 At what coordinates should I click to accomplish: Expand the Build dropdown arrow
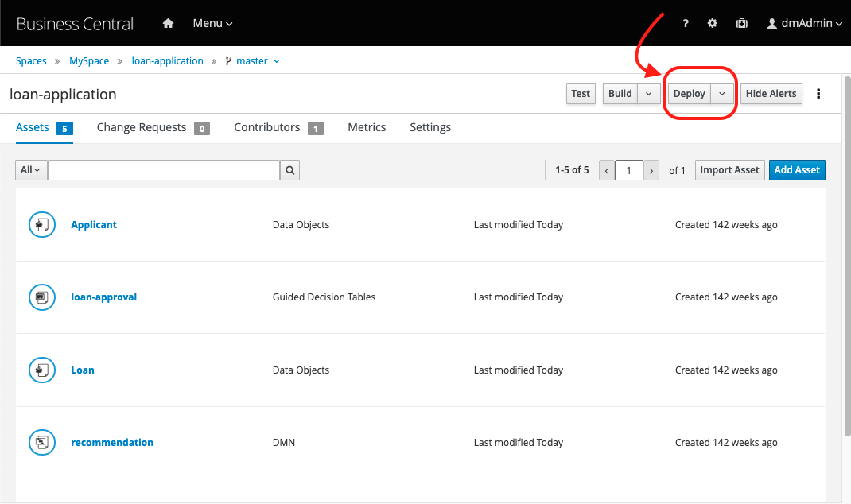[x=649, y=94]
